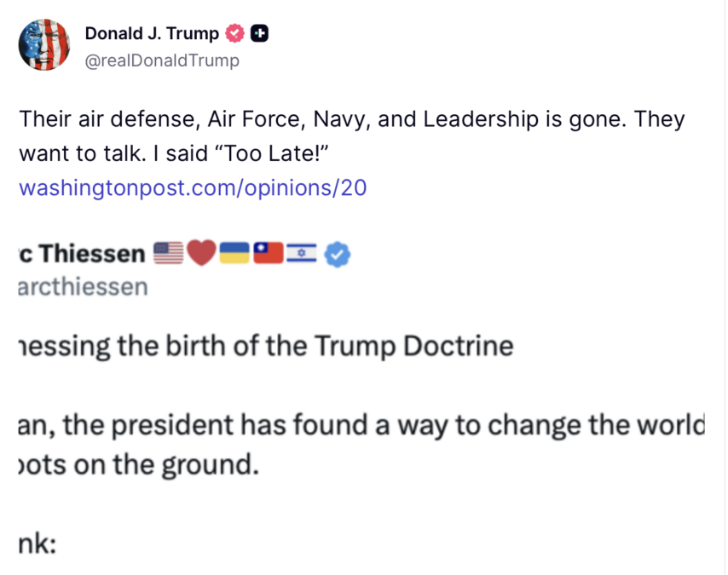Click the dark affiliate badge after the verified checkmark
This screenshot has height=575, width=728.
click(258, 33)
